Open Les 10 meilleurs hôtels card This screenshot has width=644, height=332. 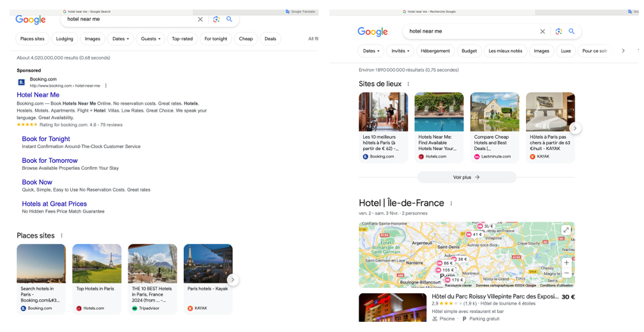click(383, 128)
